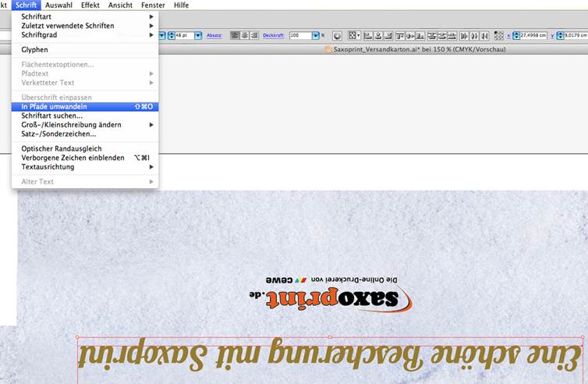Center the text with paragraph align button
The width and height of the screenshot is (588, 384).
(245, 35)
